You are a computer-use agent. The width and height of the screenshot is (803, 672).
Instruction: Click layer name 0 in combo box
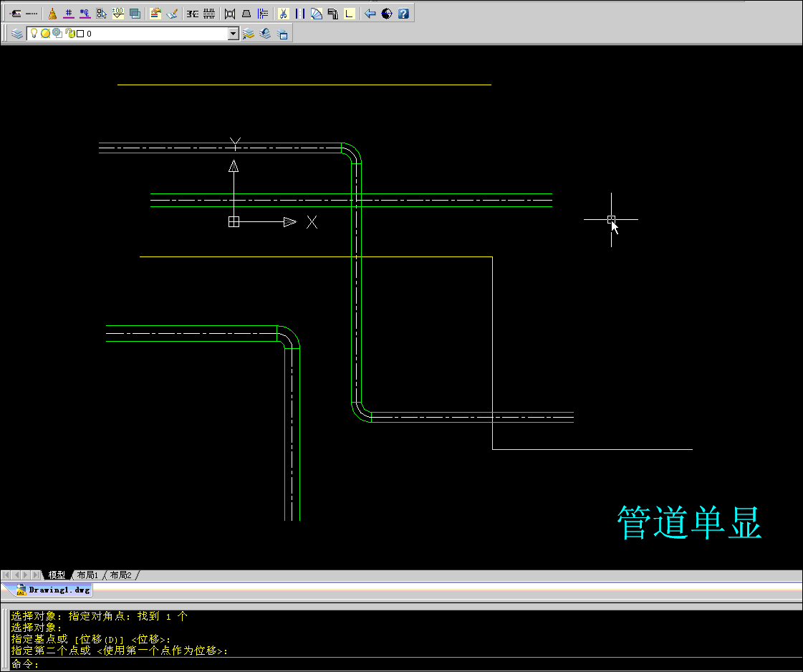coord(89,34)
